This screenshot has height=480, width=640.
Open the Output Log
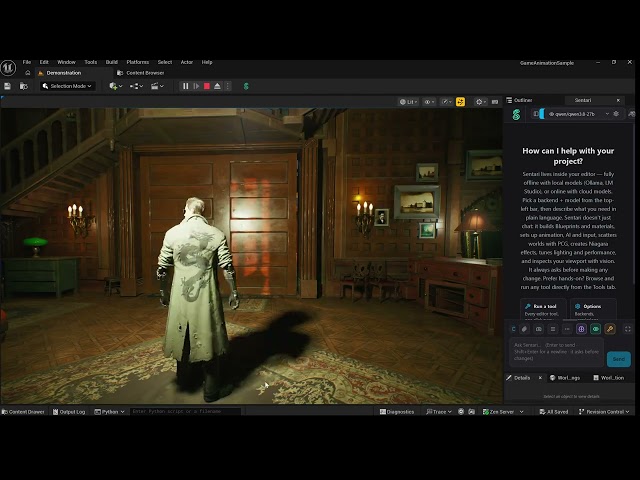69,412
